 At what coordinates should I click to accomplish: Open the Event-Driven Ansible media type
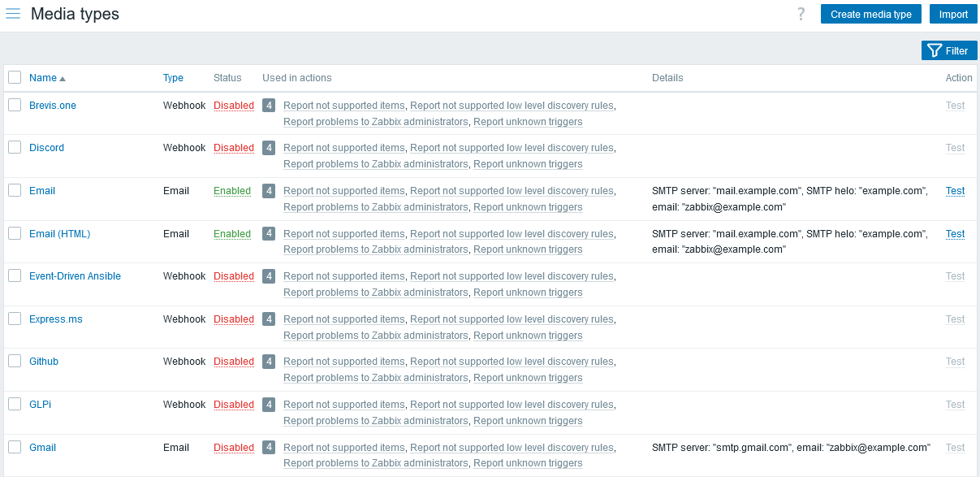75,276
